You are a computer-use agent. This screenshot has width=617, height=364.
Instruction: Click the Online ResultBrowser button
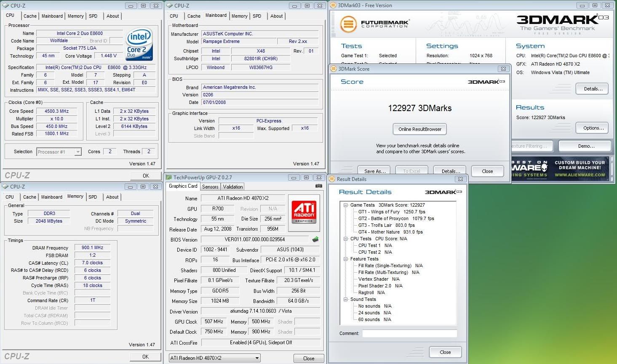tap(420, 129)
